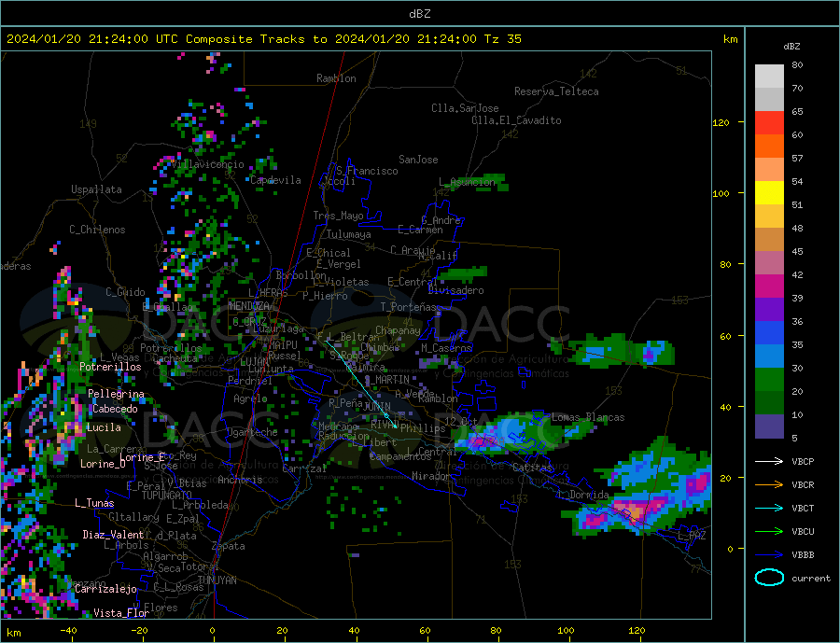Click the 'Diaz_Valent' map label
Viewport: 840px width, 643px height.
tap(113, 535)
